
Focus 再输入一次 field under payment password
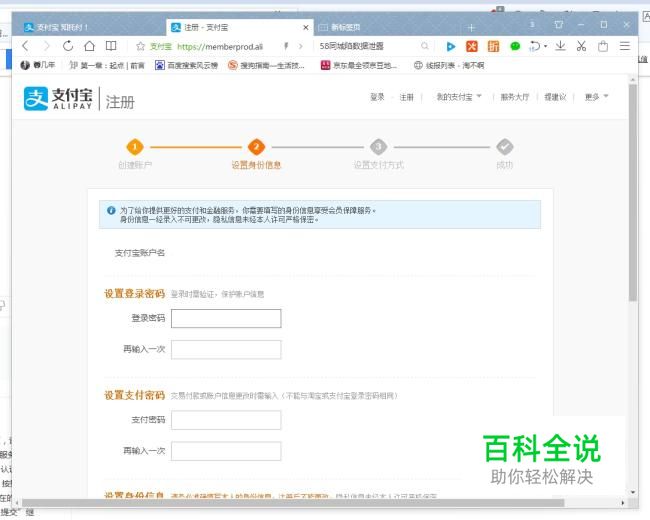tap(226, 451)
